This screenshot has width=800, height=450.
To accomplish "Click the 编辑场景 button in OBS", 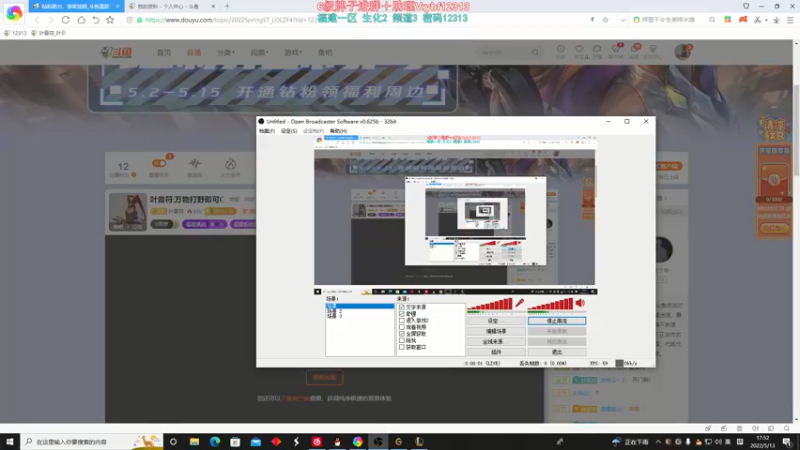I will 496,331.
